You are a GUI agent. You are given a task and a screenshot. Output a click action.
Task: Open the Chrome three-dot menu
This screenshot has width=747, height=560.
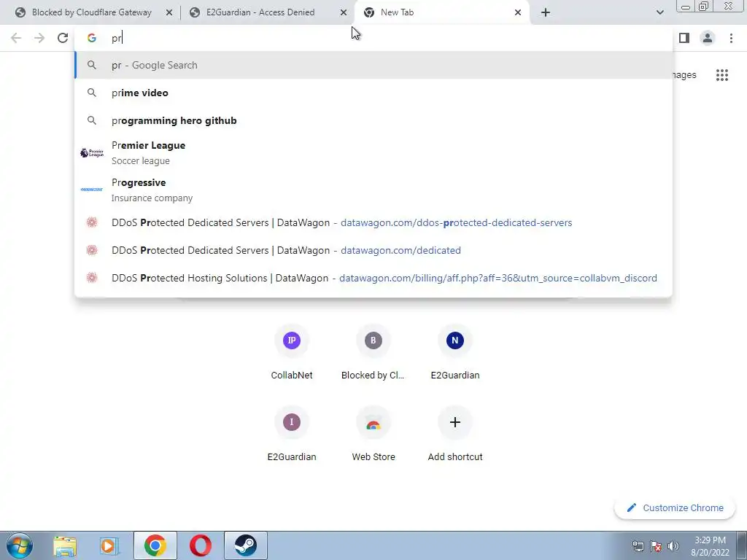(x=731, y=38)
